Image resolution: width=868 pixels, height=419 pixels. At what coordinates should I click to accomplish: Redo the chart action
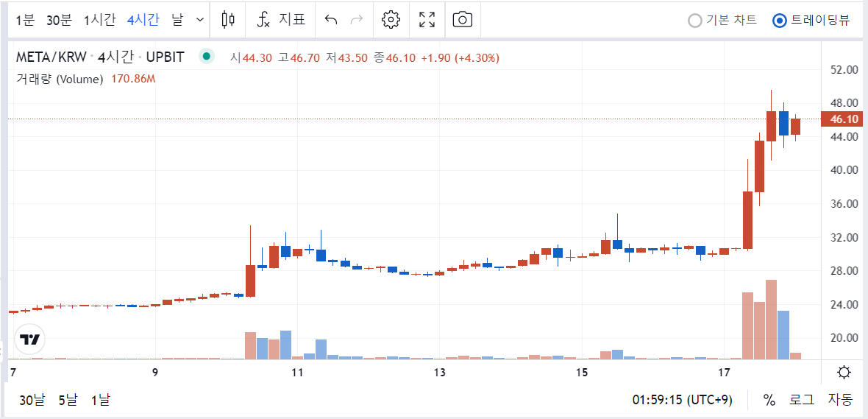point(357,20)
